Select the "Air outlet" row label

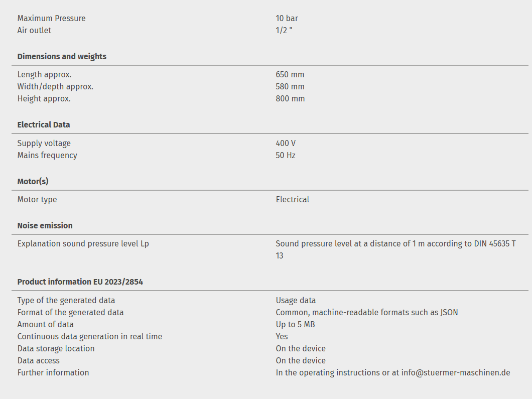[x=34, y=30]
